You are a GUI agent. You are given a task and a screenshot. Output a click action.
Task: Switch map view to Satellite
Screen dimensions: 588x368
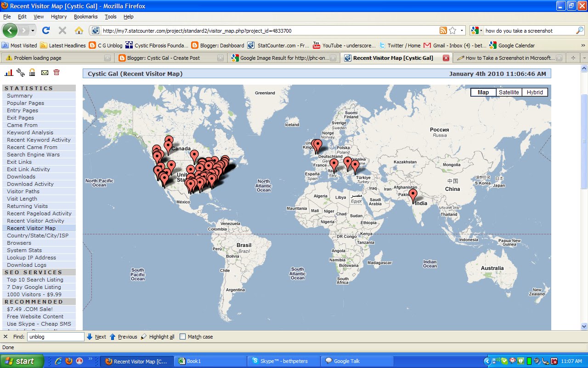(509, 92)
